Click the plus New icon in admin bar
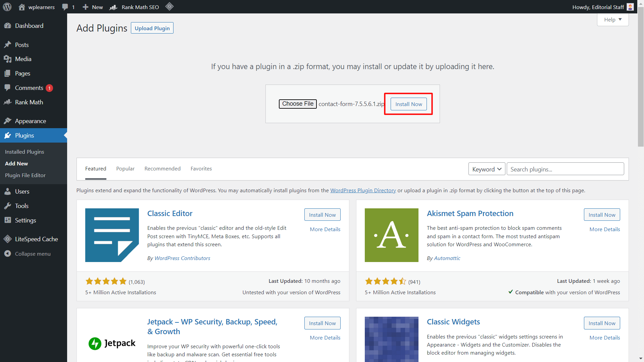This screenshot has width=644, height=362. click(86, 7)
